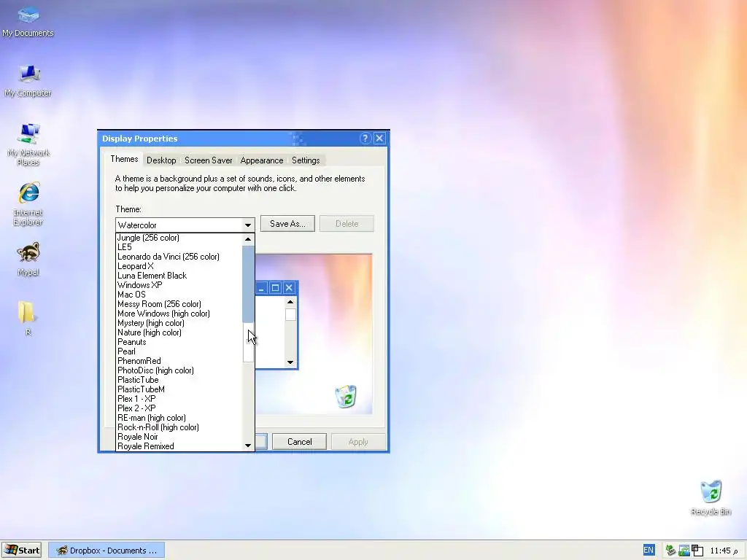Click the Apply button

click(x=358, y=442)
